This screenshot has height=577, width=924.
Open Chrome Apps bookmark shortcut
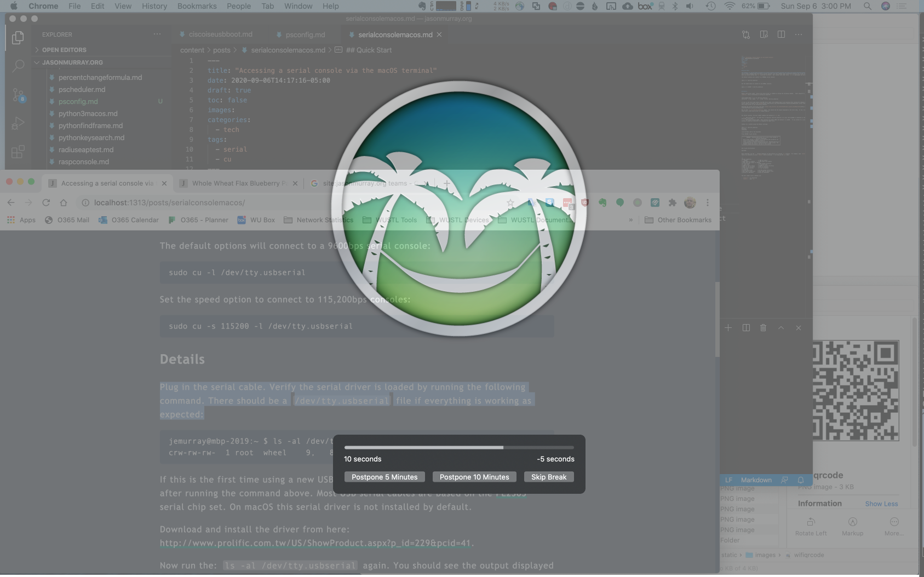tap(21, 220)
